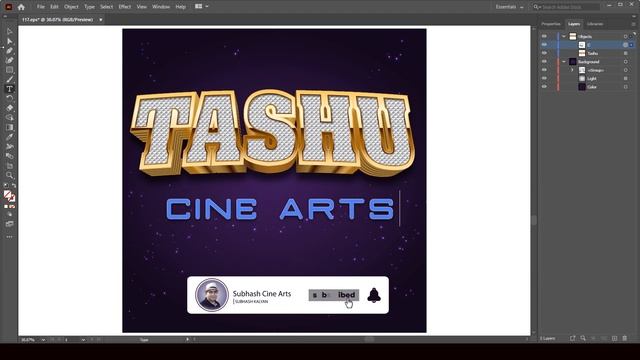
Task: Open the File menu
Action: (x=41, y=7)
